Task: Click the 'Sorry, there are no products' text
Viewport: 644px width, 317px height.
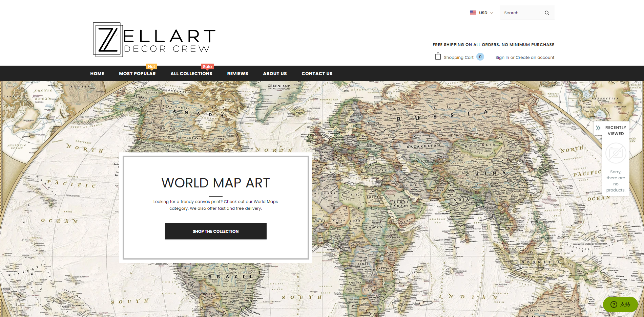Action: pos(616,181)
